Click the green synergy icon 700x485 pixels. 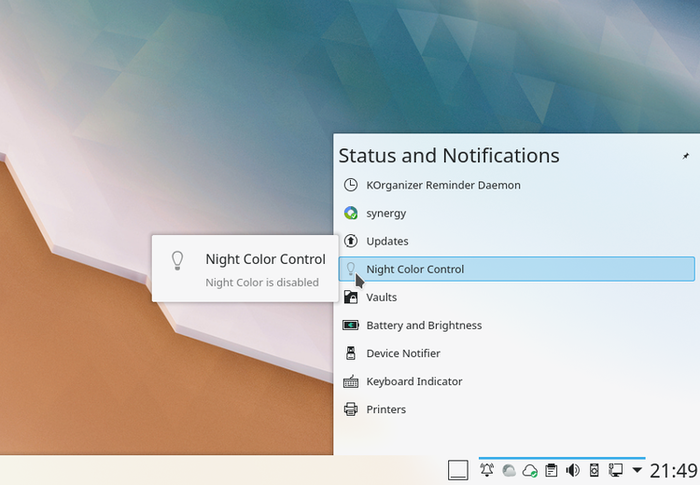click(350, 213)
